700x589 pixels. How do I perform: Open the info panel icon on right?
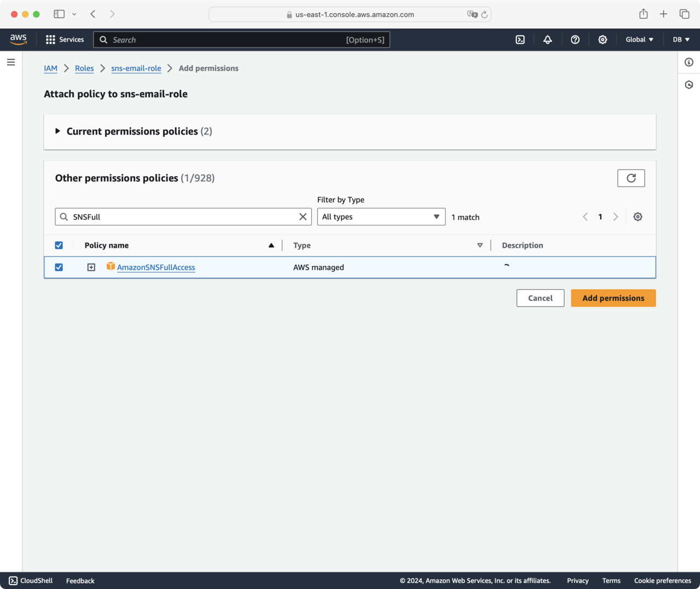click(x=689, y=62)
